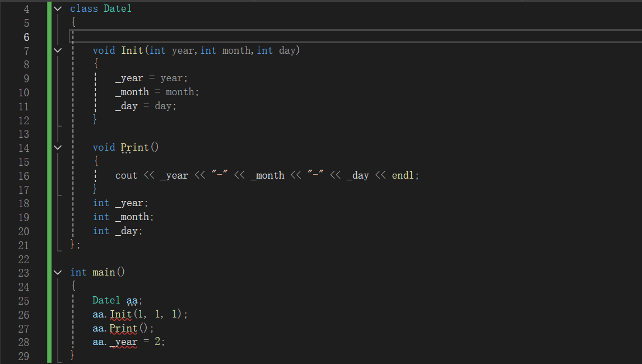Collapse the class Date1 block
This screenshot has height=364, width=642.
click(58, 8)
